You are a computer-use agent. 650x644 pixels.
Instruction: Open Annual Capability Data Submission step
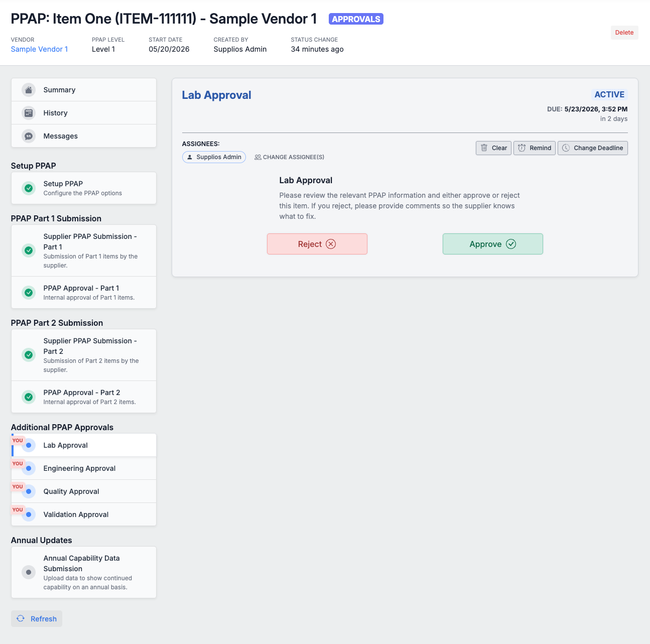(x=84, y=572)
